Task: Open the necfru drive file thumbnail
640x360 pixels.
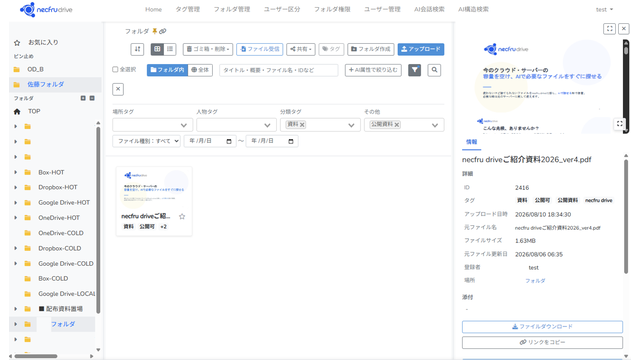Action: click(x=154, y=189)
